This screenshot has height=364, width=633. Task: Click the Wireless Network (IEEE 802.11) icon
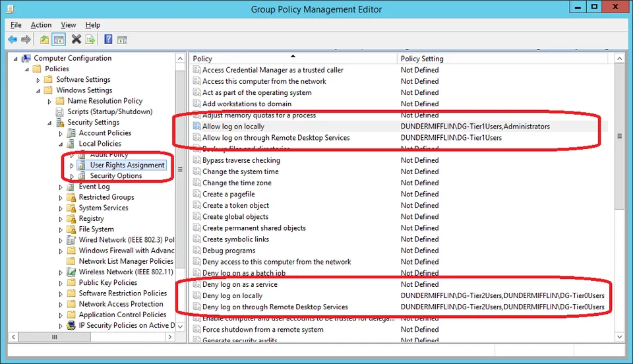coord(71,272)
